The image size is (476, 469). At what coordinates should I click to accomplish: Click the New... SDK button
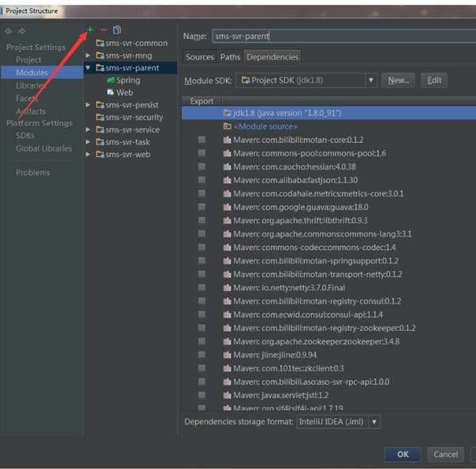398,80
